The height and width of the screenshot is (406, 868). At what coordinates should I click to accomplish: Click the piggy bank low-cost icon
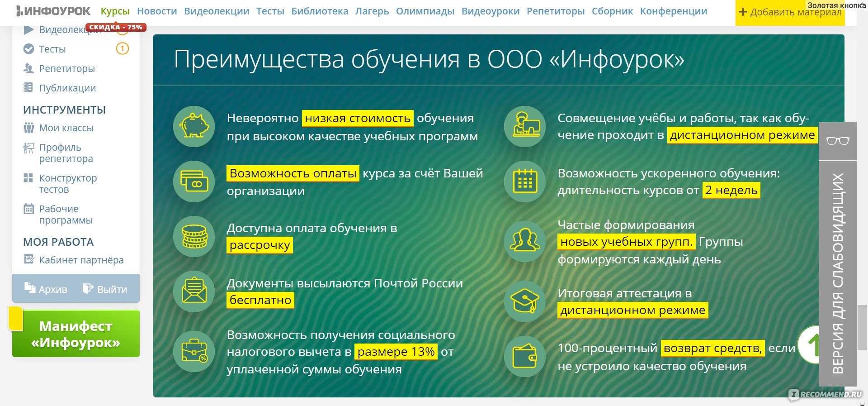pyautogui.click(x=194, y=126)
